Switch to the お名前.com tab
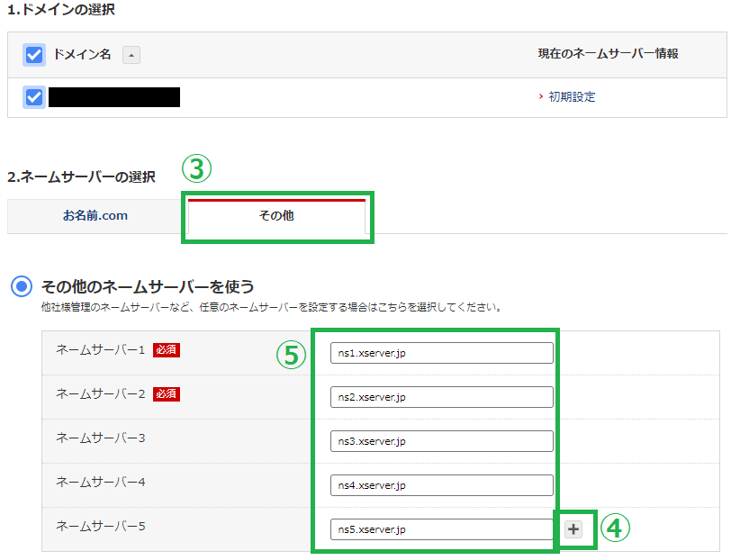Screen dimensions: 740x560 97,216
